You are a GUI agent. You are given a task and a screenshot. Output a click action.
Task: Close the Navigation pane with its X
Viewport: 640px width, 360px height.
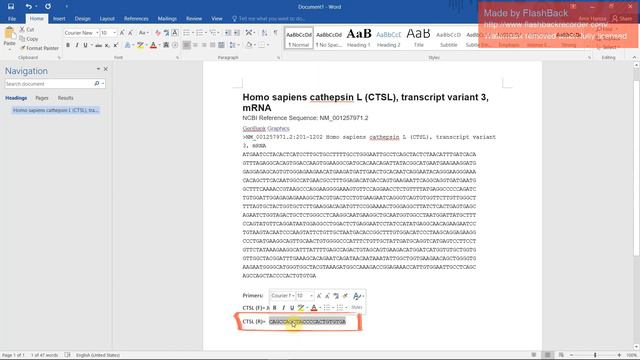pos(106,69)
